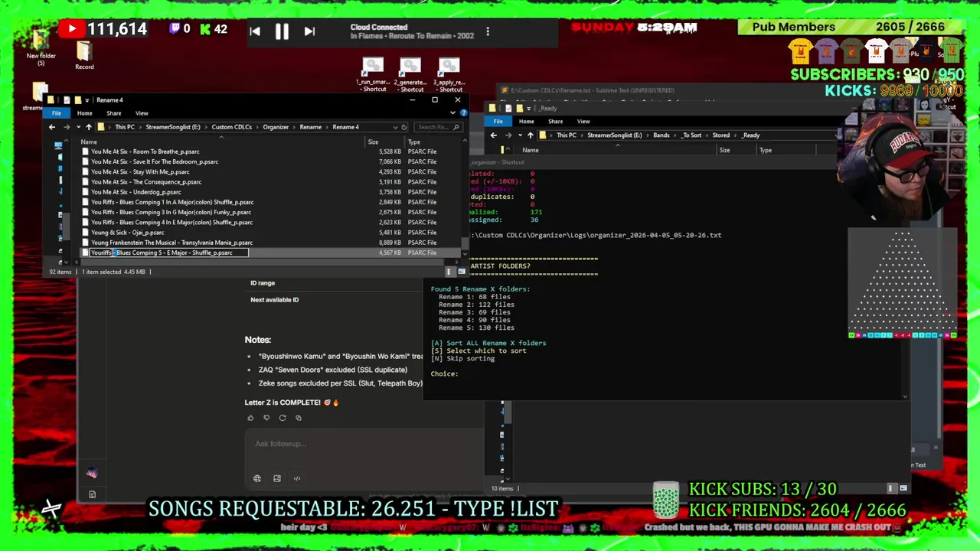The image size is (980, 551).
Task: Open Home tab in Rename 4 window
Action: (84, 113)
